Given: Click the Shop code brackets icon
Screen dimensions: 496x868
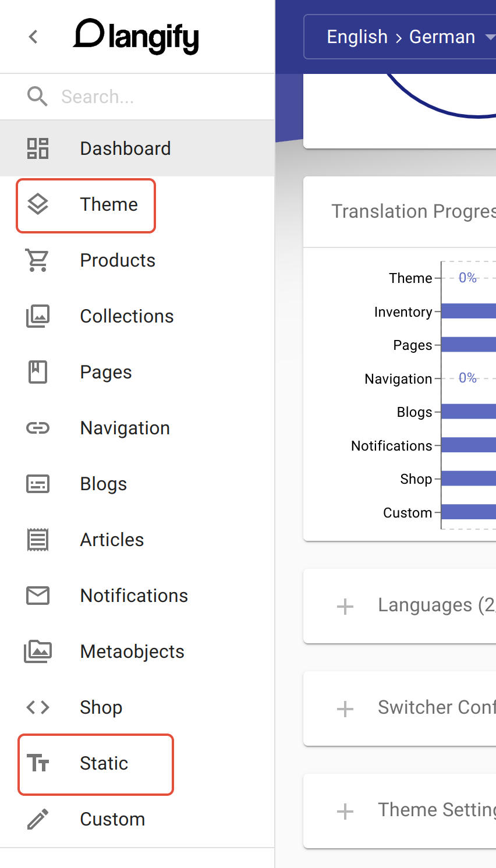Looking at the screenshot, I should point(38,707).
